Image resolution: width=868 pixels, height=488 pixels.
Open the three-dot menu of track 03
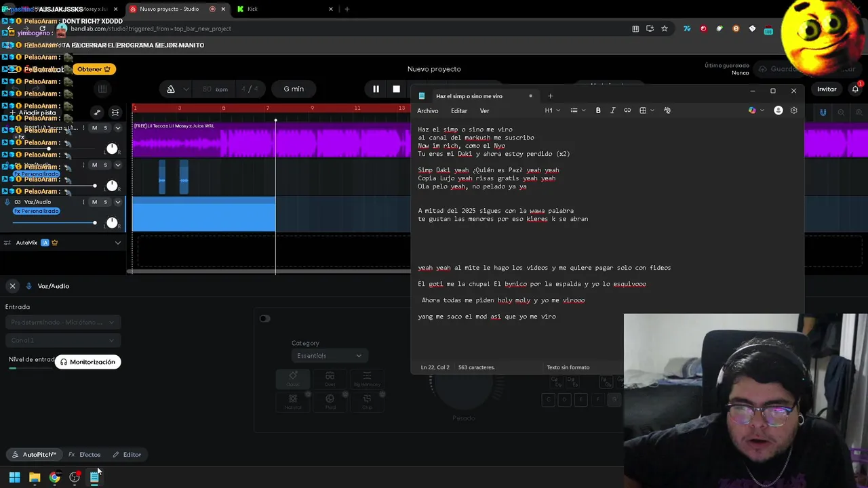click(83, 202)
